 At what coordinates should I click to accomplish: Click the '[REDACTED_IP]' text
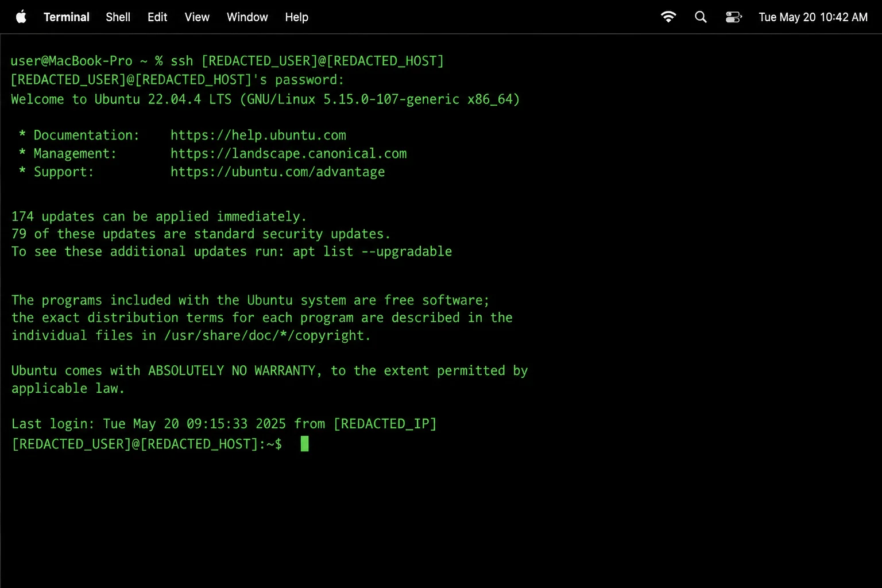(385, 424)
